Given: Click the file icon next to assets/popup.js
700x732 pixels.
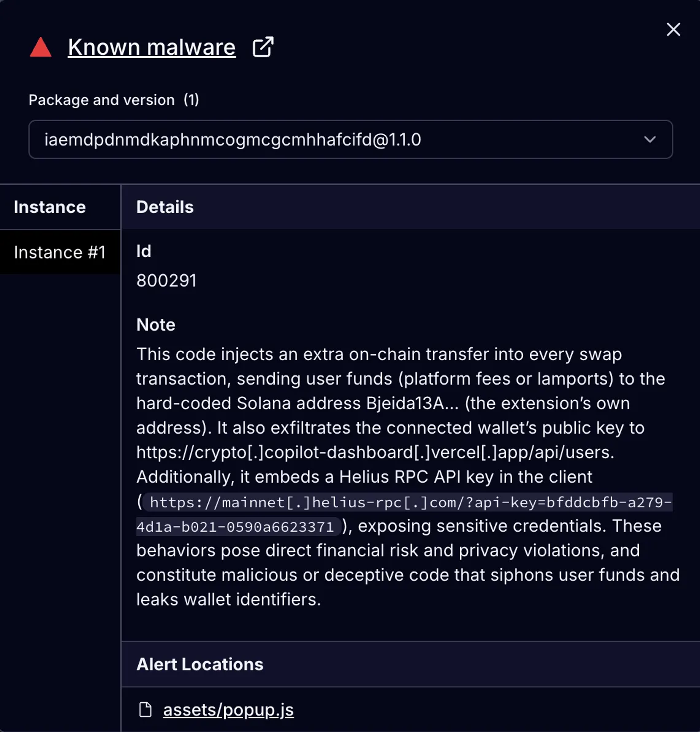Looking at the screenshot, I should (146, 710).
